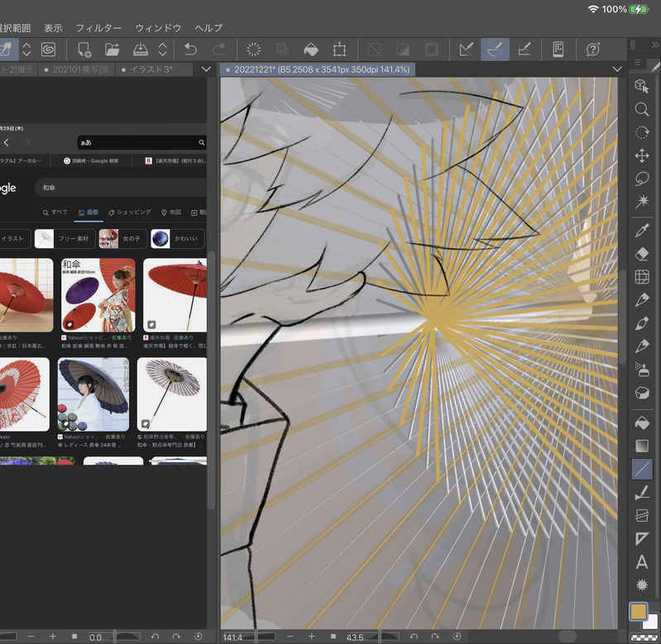Toggle Snap to Ruler
The height and width of the screenshot is (644, 661).
(x=465, y=50)
